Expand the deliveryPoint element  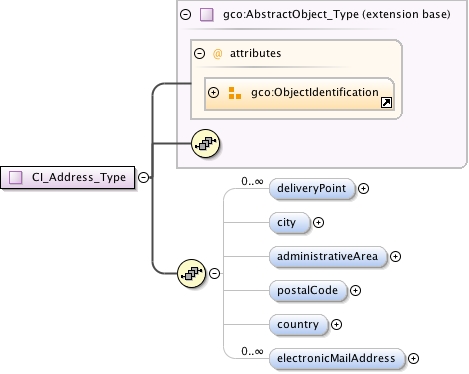(363, 189)
